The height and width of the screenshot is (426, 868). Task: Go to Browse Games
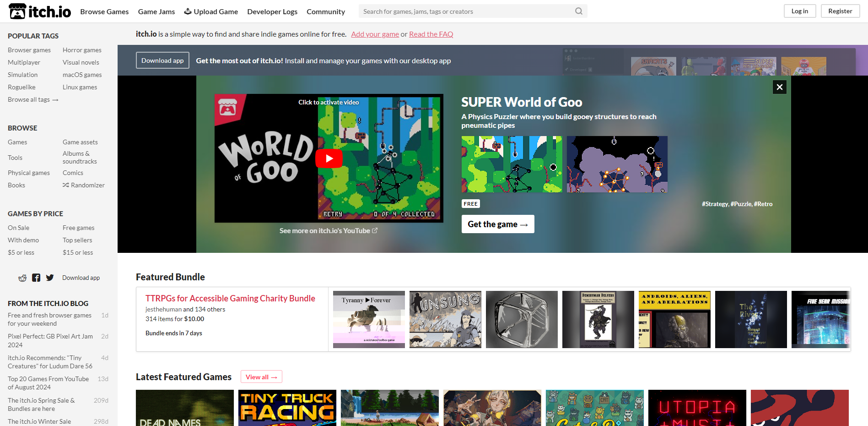(x=104, y=11)
